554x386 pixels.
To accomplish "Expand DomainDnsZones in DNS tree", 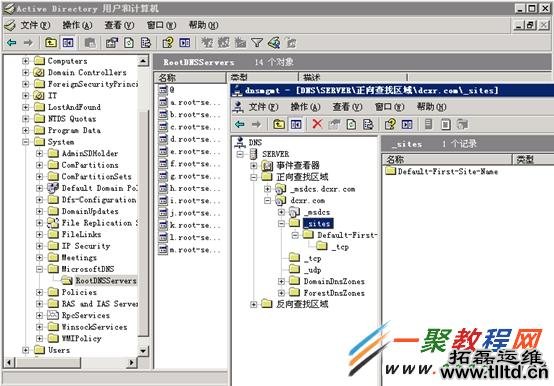I will 281,281.
